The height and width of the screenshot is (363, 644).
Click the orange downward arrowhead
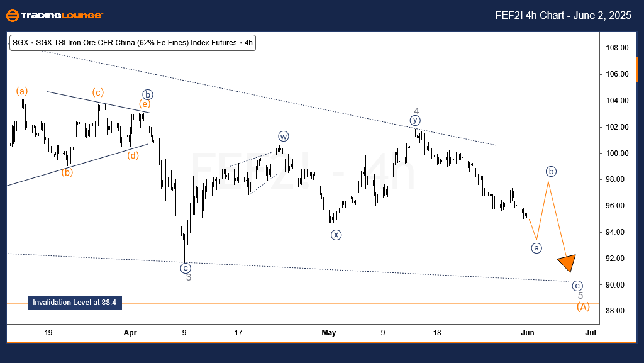[x=567, y=262]
